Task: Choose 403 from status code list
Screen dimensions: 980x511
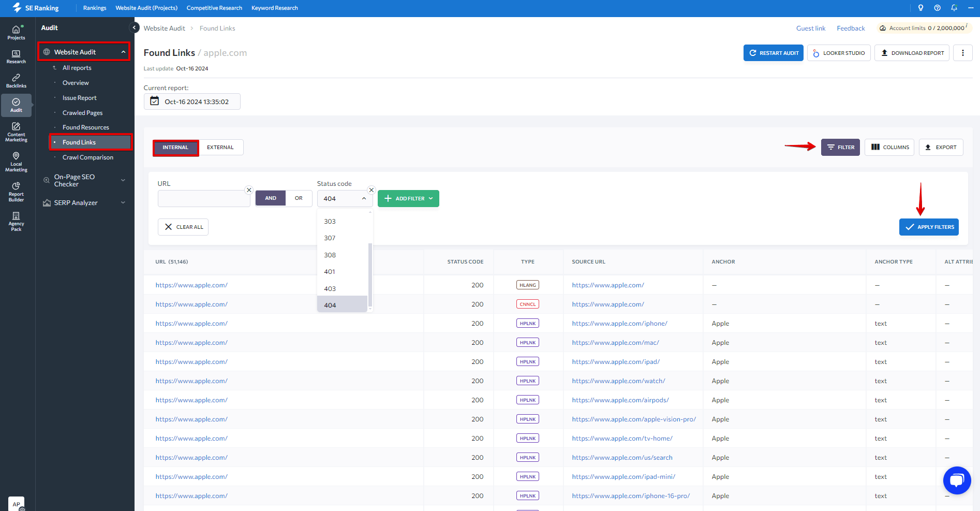Action: point(342,288)
